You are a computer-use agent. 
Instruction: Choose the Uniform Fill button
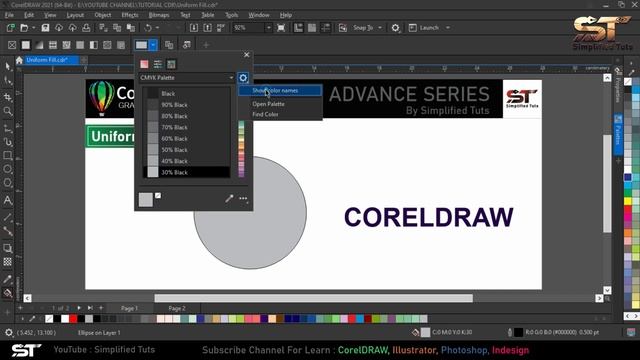click(26, 45)
